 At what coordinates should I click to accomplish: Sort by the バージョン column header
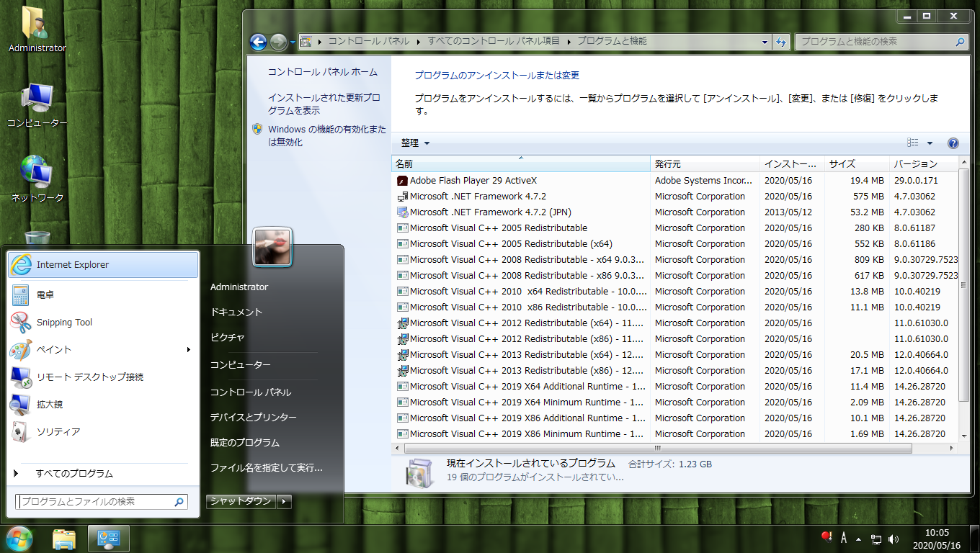[924, 164]
